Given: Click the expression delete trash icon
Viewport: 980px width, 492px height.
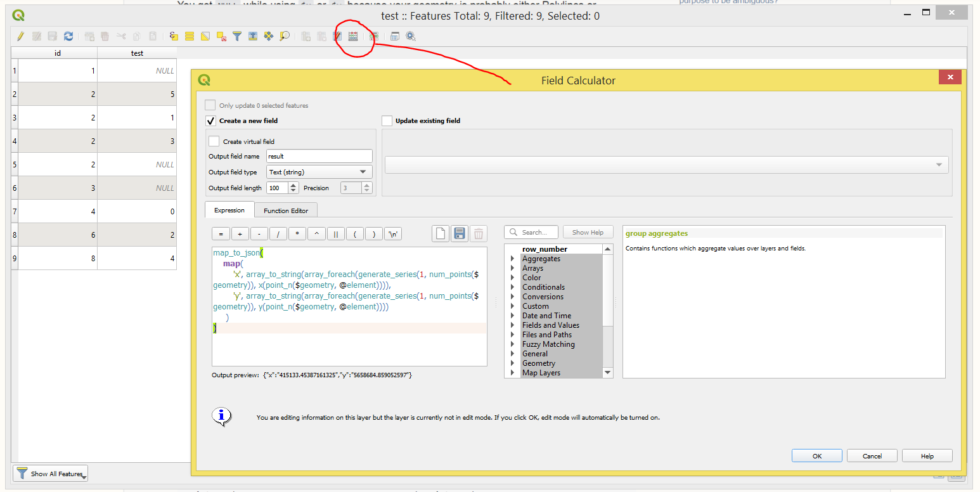Looking at the screenshot, I should [479, 234].
